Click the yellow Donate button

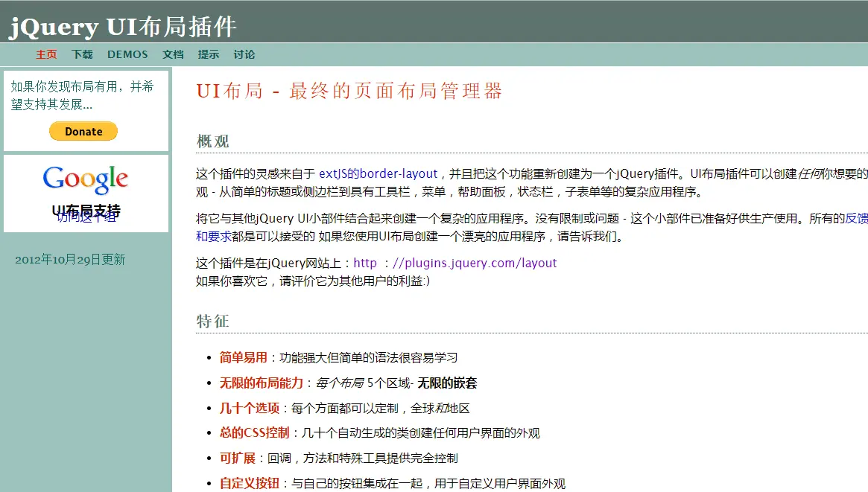(83, 131)
